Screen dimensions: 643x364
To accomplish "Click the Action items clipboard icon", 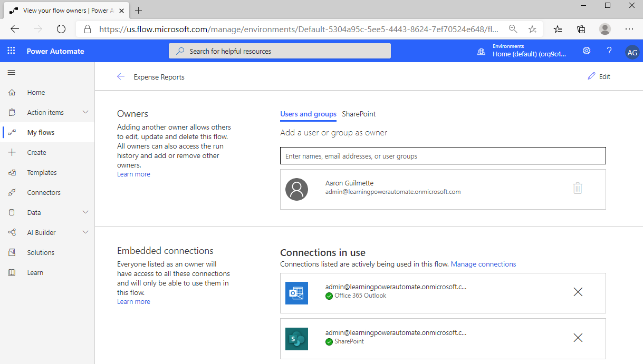I will click(x=12, y=112).
